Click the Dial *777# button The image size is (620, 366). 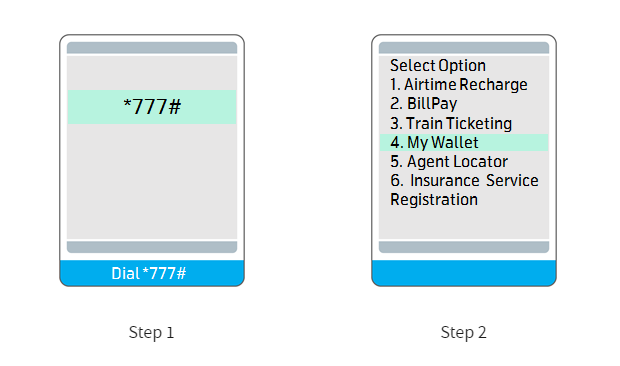tap(152, 273)
